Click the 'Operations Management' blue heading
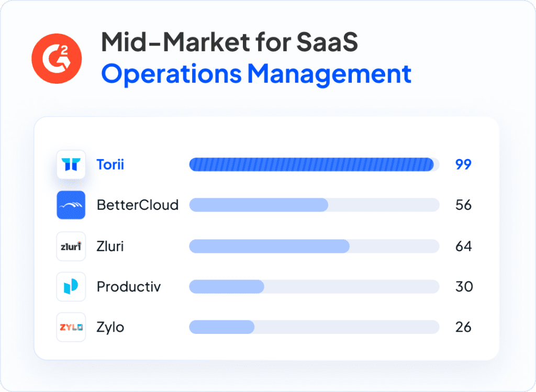 [x=256, y=74]
